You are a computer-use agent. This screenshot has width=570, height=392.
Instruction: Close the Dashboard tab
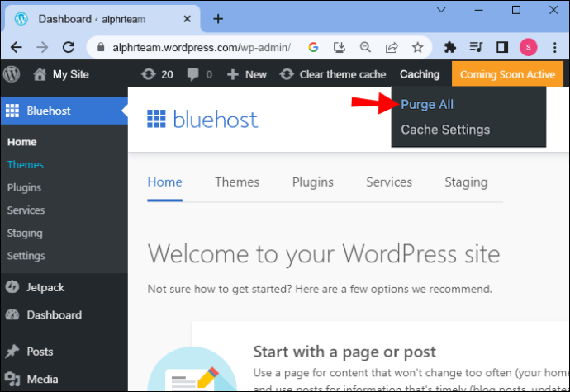pos(188,18)
